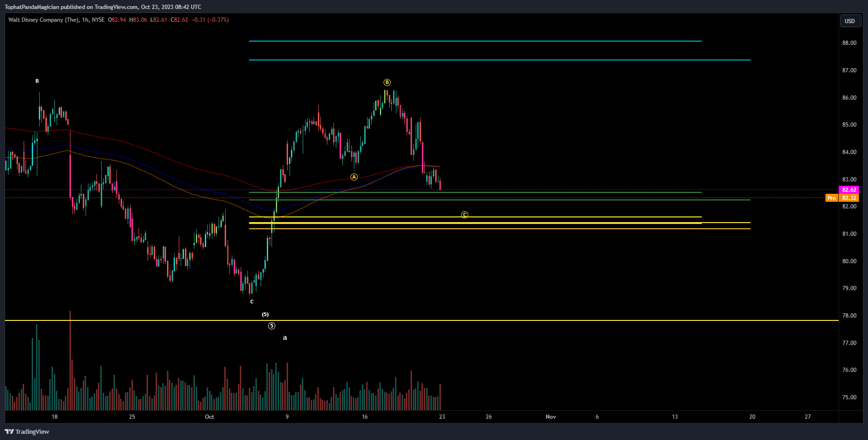Click the L82.61 low value in the header
Image resolution: width=868 pixels, height=440 pixels.
pyautogui.click(x=158, y=20)
